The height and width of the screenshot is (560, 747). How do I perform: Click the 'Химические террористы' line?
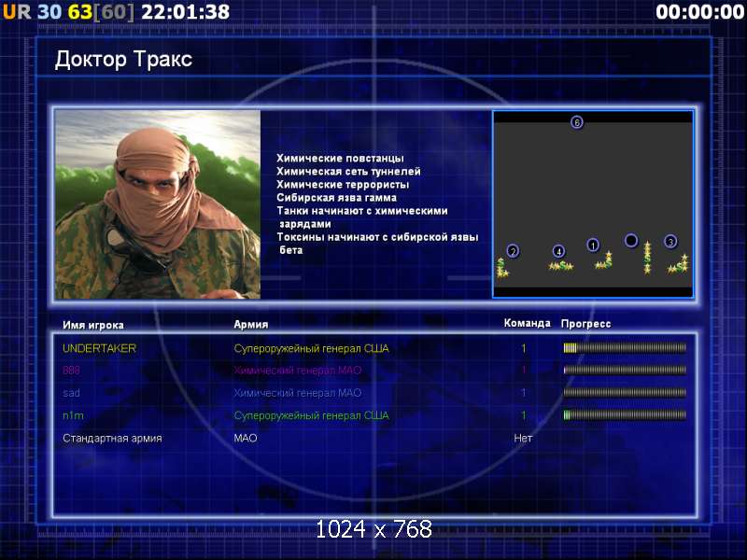pos(343,184)
